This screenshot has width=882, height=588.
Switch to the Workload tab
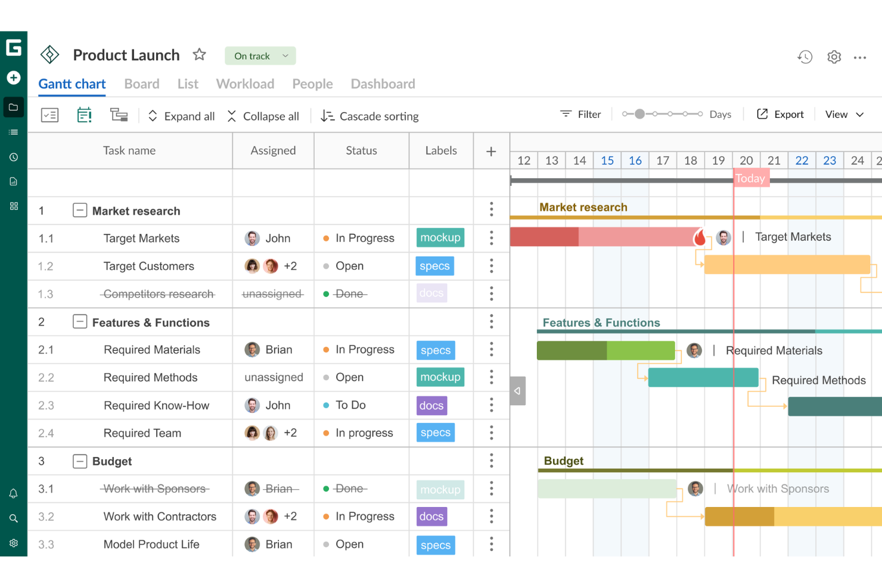(x=245, y=84)
